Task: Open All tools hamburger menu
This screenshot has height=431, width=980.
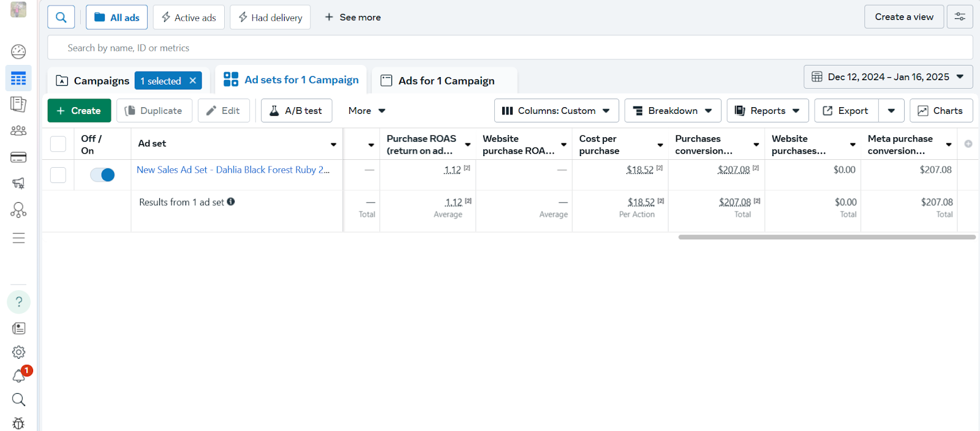Action: (x=18, y=238)
